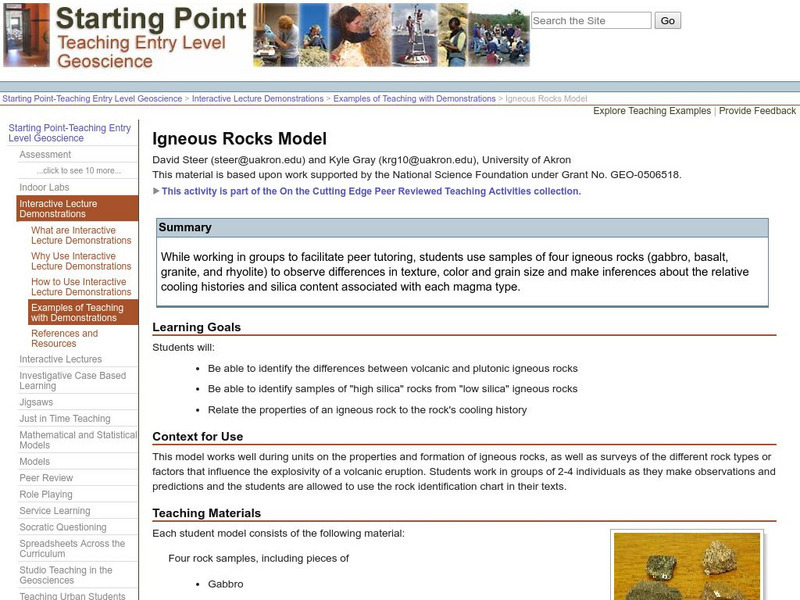This screenshot has height=600, width=800.
Task: Select Studio Teaching in the Geosciences
Action: tap(66, 575)
